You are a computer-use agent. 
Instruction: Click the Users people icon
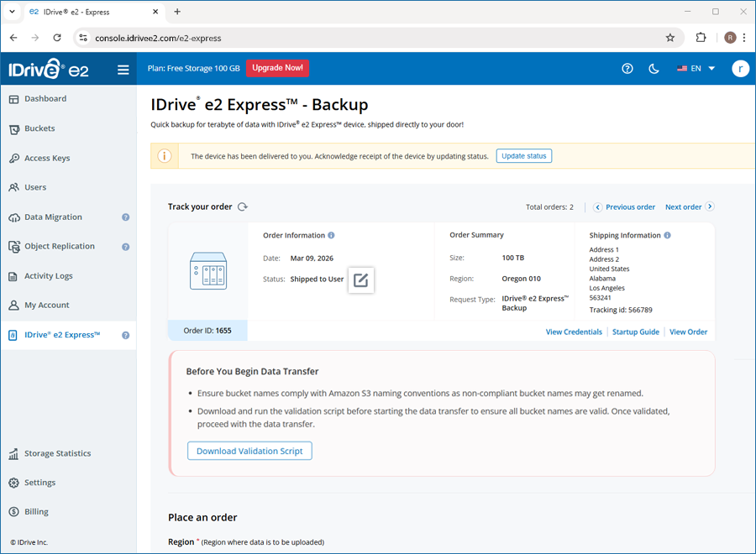pos(14,187)
